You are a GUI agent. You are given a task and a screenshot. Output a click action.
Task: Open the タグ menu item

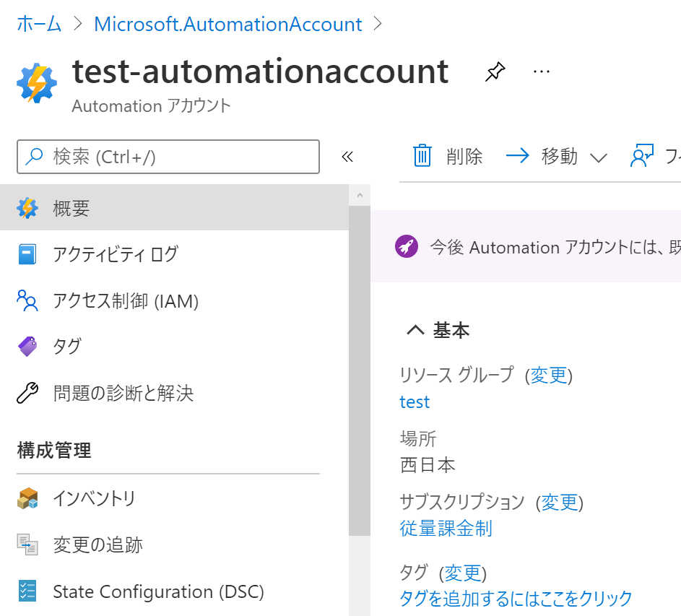click(174, 347)
